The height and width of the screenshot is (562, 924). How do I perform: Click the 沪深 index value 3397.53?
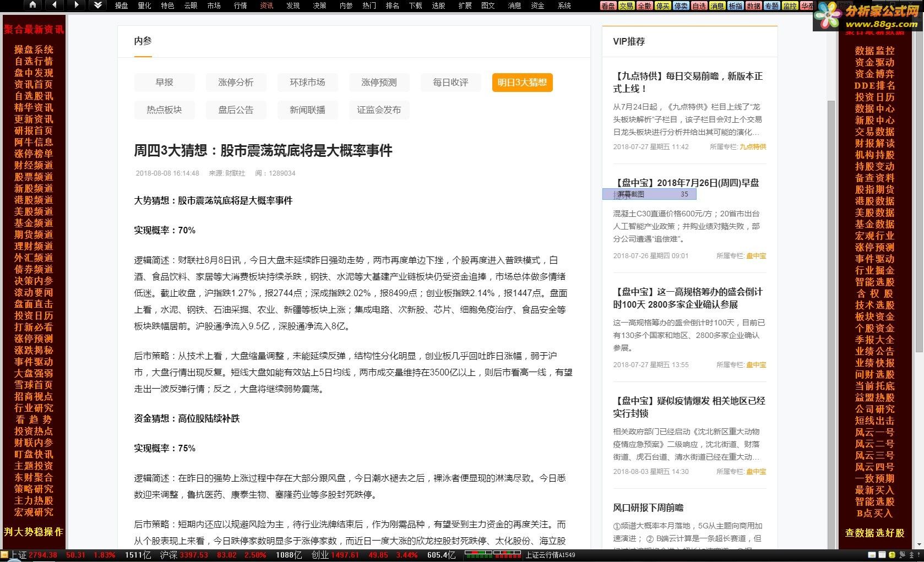194,555
